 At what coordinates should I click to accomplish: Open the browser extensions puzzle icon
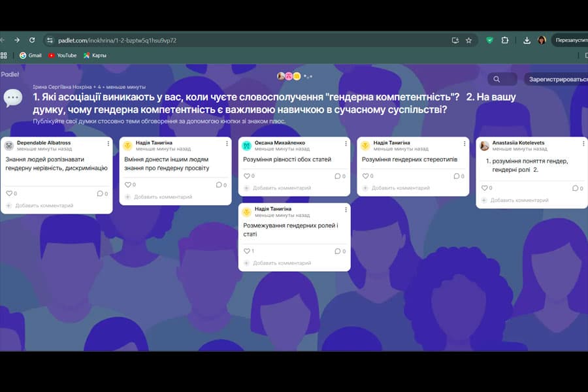pos(505,40)
